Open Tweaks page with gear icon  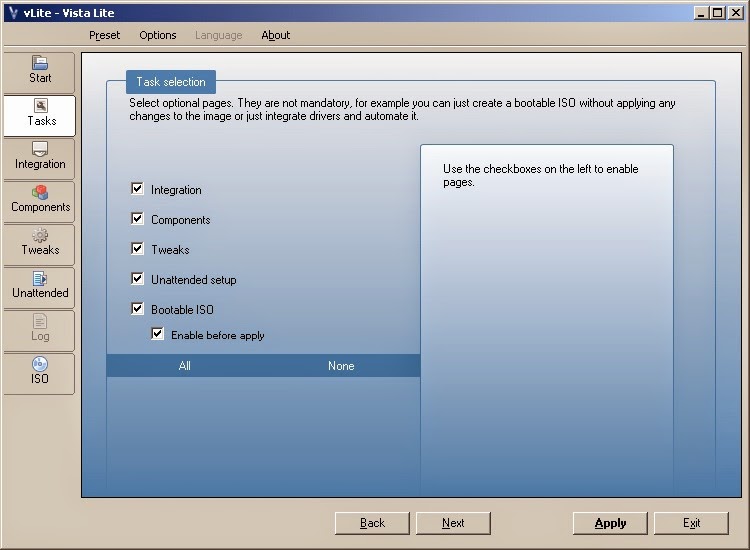[x=39, y=244]
